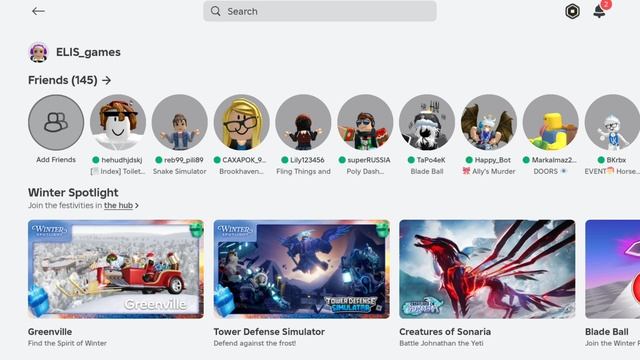The image size is (640, 360).
Task: Open Happy_Bot friend avatar
Action: 489,122
